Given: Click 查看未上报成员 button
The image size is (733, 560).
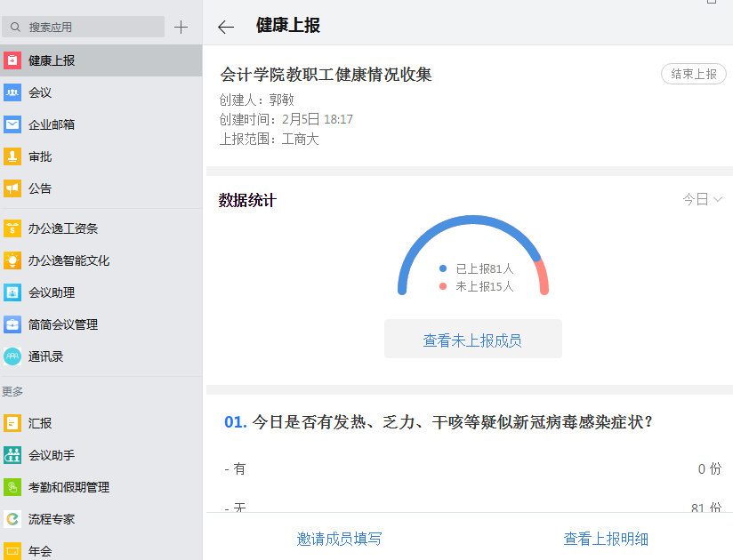Looking at the screenshot, I should tap(472, 340).
